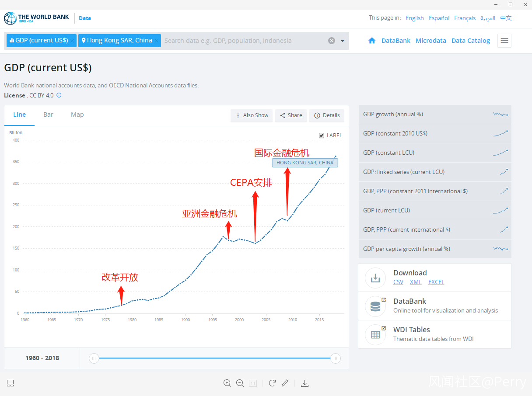The image size is (532, 396).
Task: Select GDP (current LCU) indicator
Action: (435, 210)
